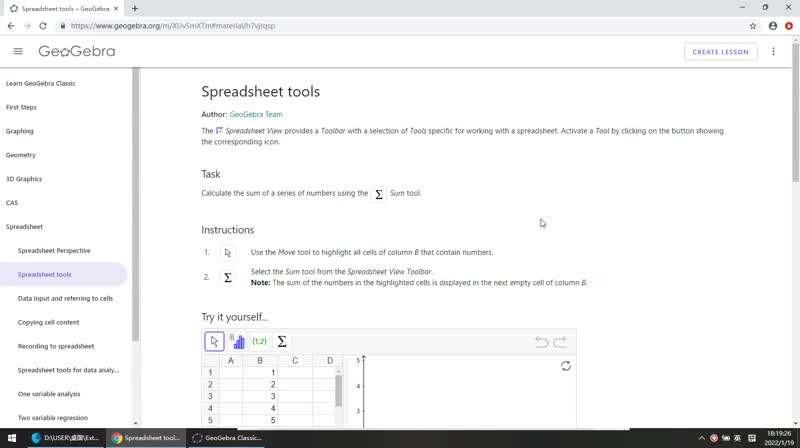The width and height of the screenshot is (800, 448).
Task: Open the D:\USER taskbar window
Action: pos(65,438)
